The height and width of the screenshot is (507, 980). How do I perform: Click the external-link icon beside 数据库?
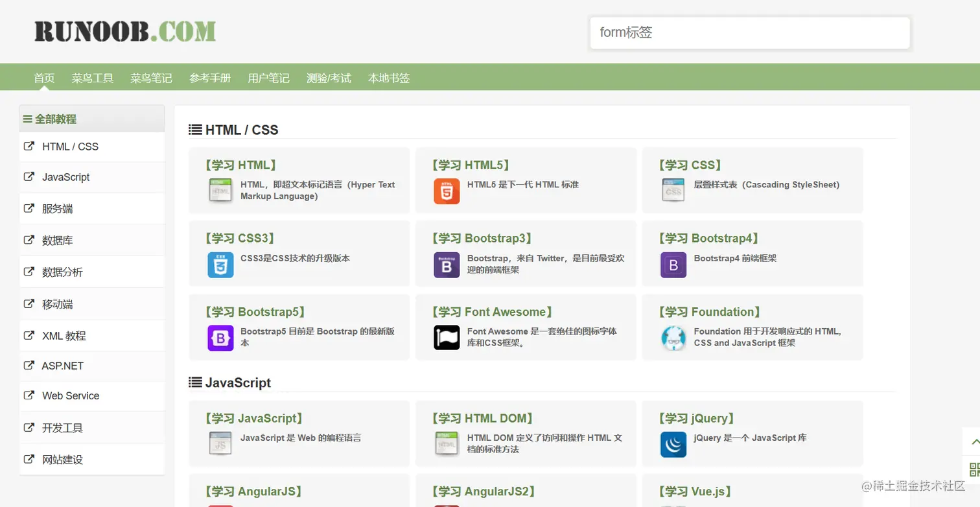[x=29, y=240]
